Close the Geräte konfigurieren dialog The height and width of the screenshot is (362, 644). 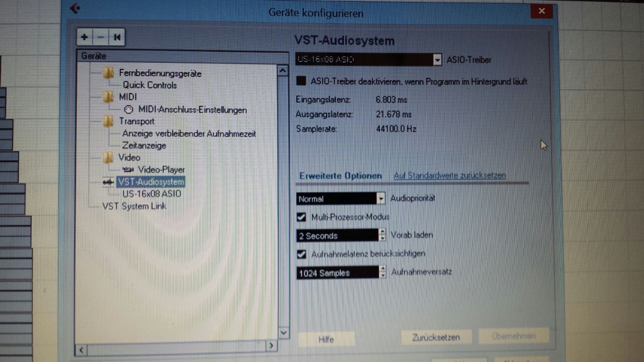click(x=541, y=11)
